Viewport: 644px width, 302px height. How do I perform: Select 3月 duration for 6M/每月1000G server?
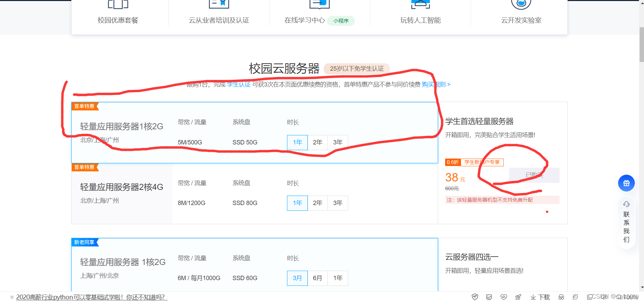coord(297,278)
